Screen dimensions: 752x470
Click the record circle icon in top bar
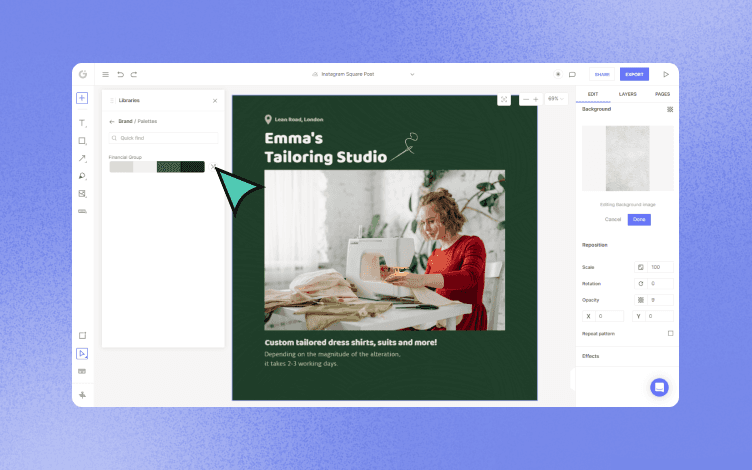[x=558, y=74]
